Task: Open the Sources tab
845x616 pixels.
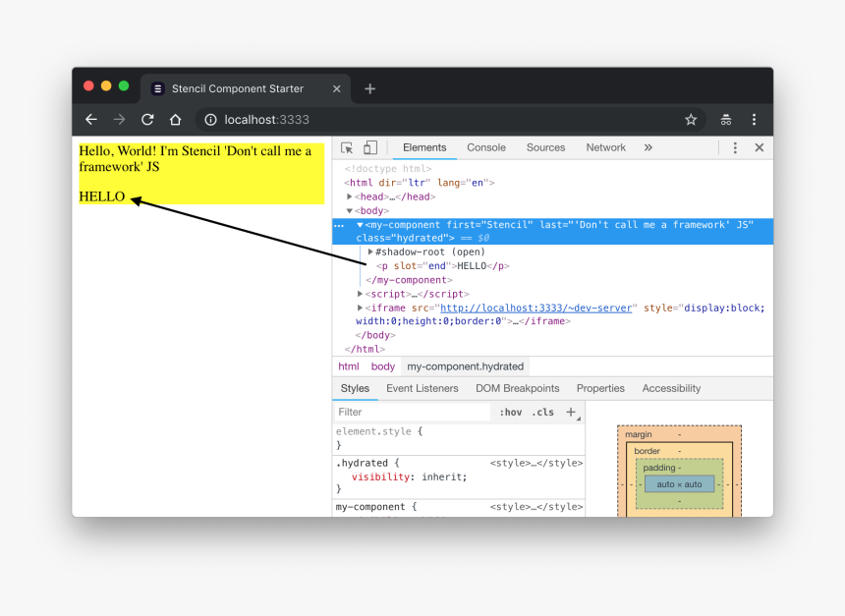Action: (545, 147)
